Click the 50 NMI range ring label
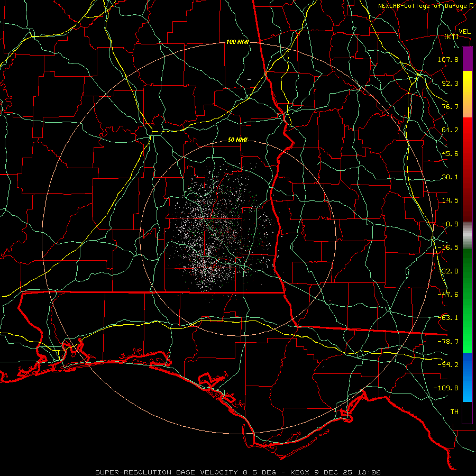476x476 pixels. point(237,140)
